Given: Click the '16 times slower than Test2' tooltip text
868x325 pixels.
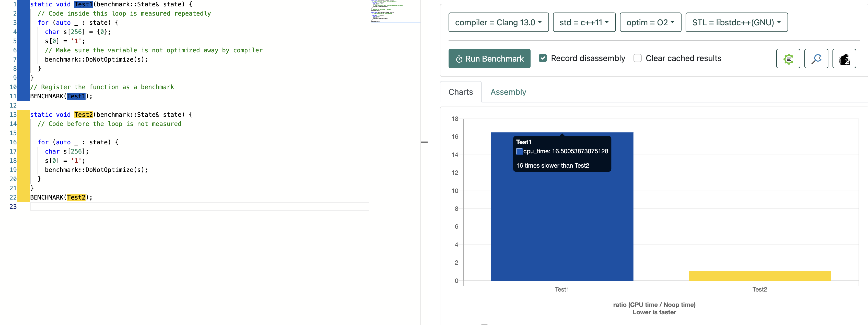Looking at the screenshot, I should [x=553, y=166].
